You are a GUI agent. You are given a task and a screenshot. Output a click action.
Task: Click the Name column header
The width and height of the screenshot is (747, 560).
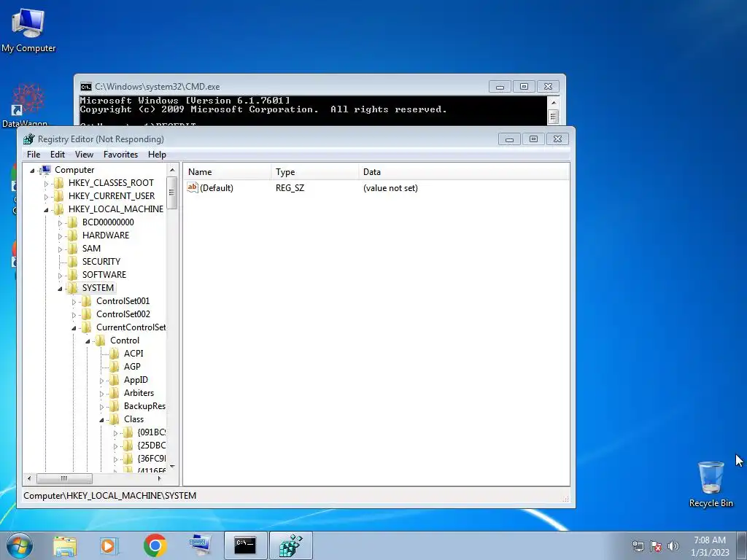click(228, 172)
